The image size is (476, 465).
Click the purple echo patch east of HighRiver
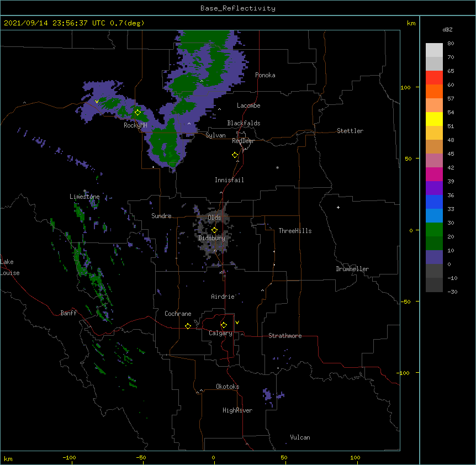(x=268, y=394)
